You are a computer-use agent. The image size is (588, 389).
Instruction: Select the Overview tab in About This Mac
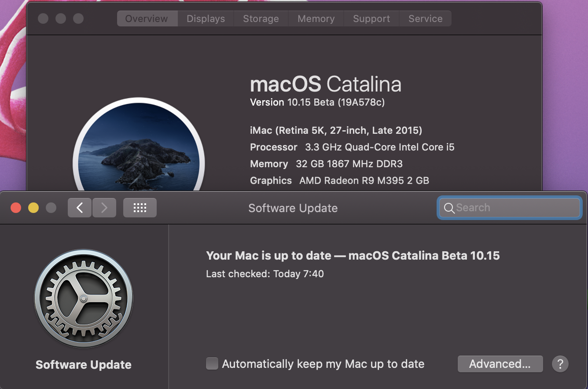(x=147, y=18)
